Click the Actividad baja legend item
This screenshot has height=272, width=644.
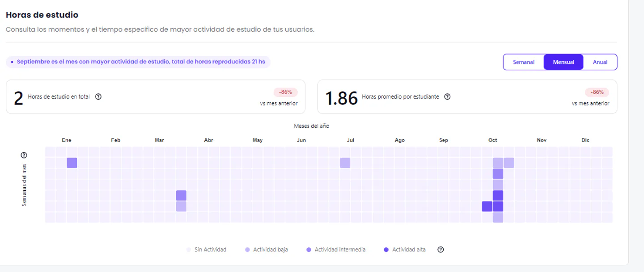point(266,250)
